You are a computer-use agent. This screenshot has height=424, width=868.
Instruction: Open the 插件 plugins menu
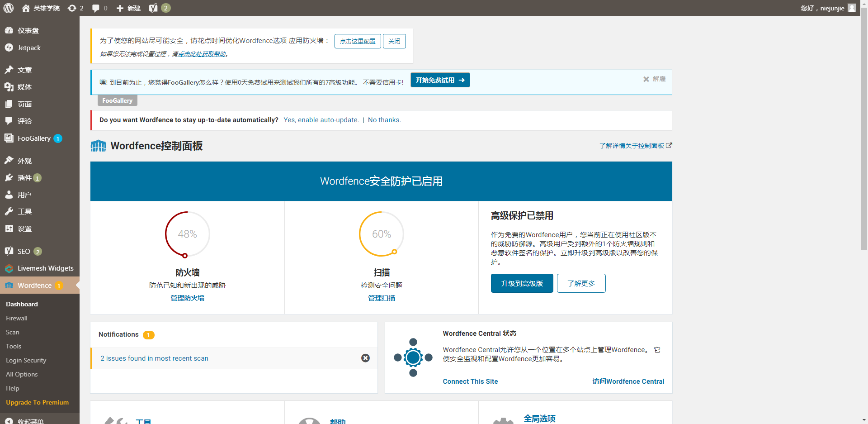point(40,177)
